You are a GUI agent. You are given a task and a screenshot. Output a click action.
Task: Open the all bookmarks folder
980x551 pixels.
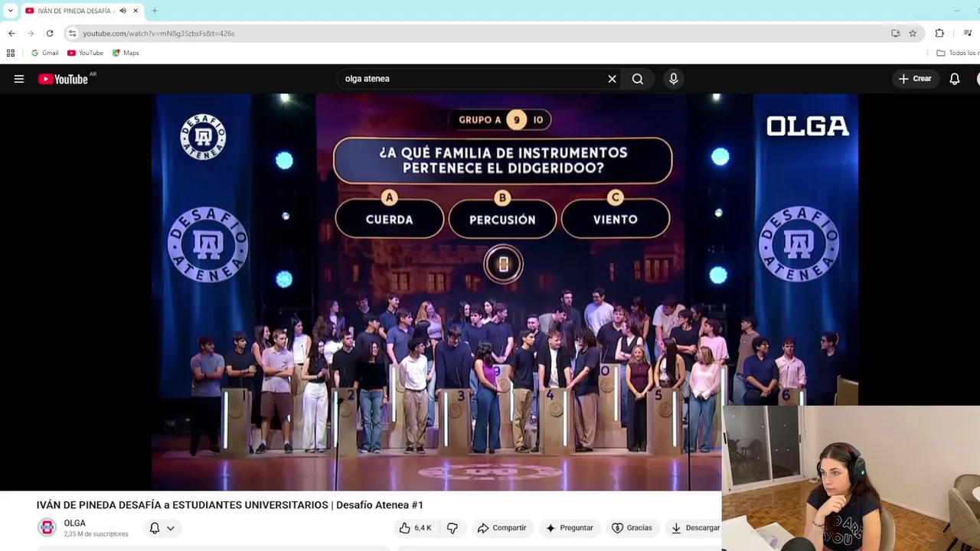coord(957,53)
